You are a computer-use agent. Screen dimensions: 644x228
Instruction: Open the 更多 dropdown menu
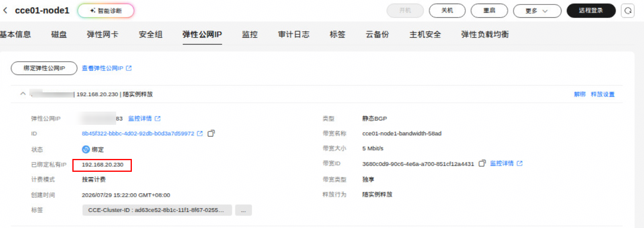537,11
